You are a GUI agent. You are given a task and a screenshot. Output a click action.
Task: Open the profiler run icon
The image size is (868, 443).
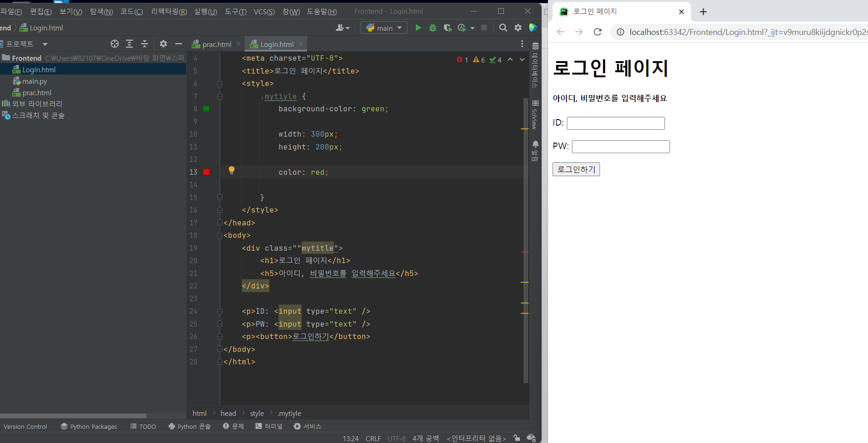(x=462, y=28)
